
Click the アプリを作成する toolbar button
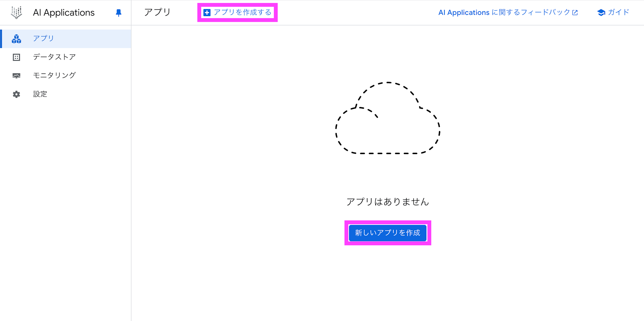point(238,13)
